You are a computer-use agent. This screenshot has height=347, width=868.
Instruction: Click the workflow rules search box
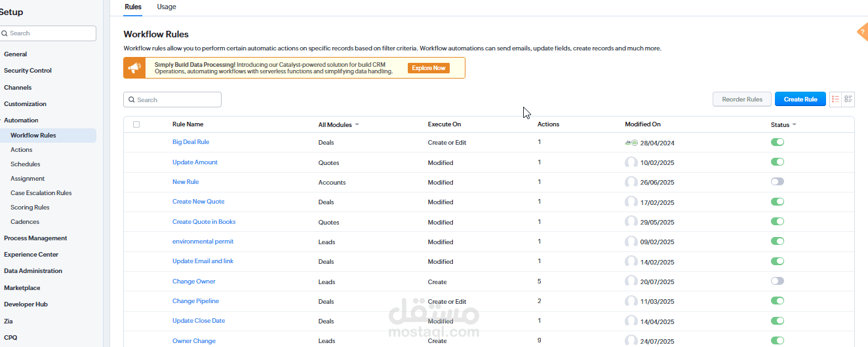172,100
